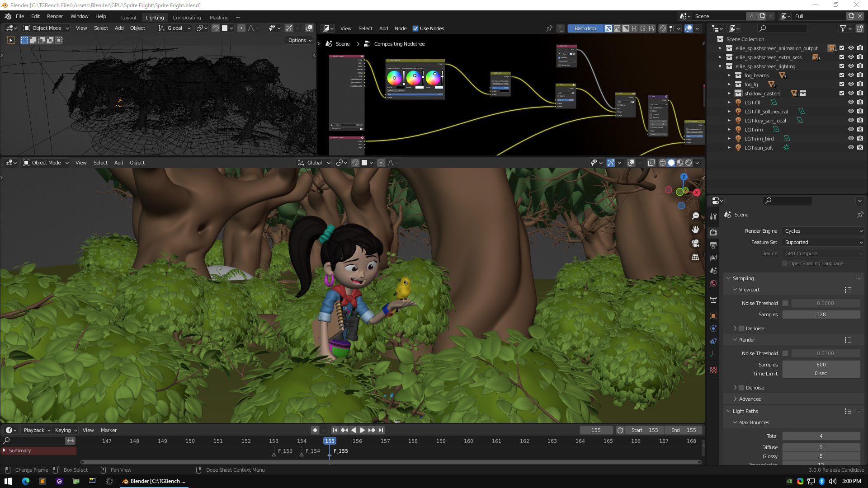The image size is (868, 488).
Task: Click the X axis on navigation gizmo
Action: (697, 192)
